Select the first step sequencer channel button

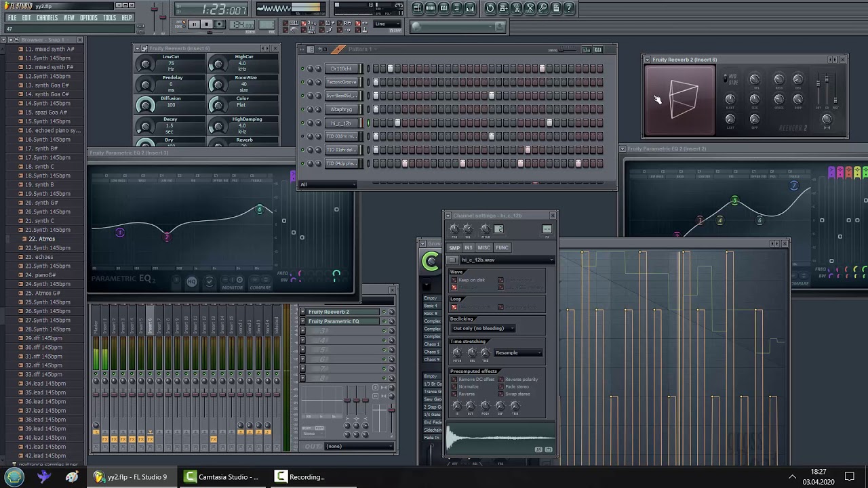point(342,69)
